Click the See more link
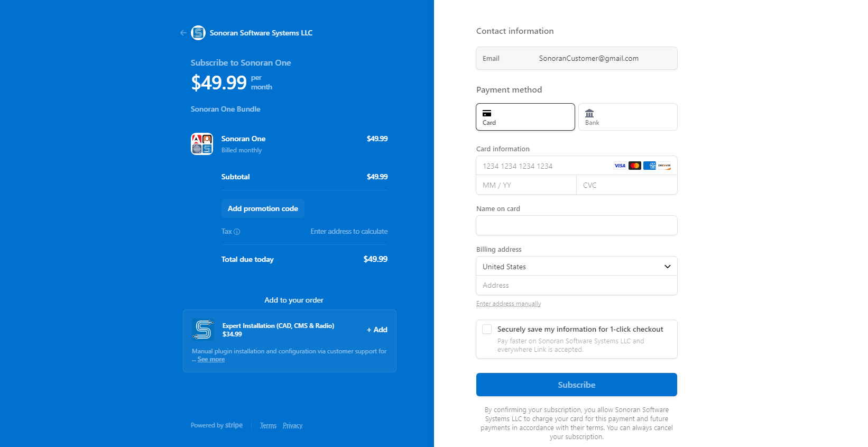Screen dimensions: 868x447 pos(211,359)
